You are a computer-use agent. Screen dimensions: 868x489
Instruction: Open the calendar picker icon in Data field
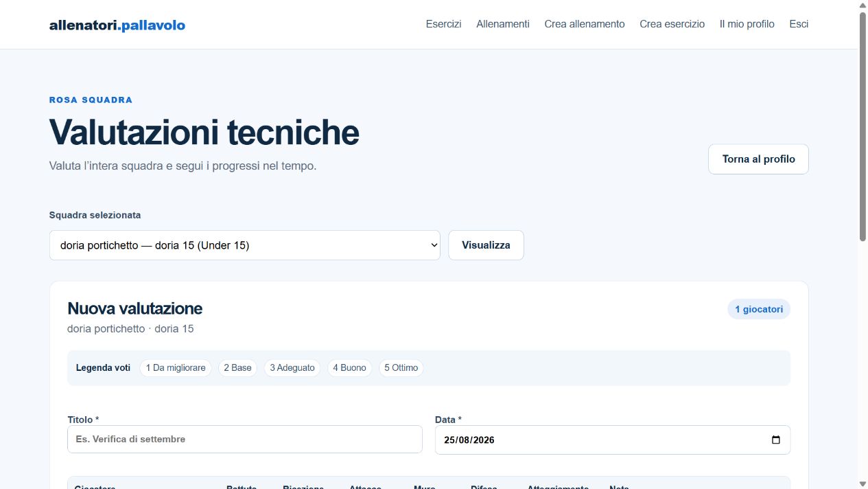(776, 440)
